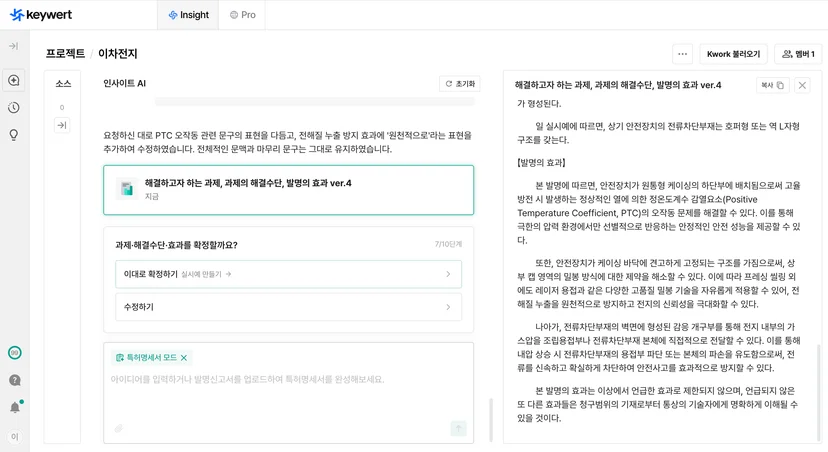This screenshot has height=452, width=828.
Task: Click the document icon in ver.4 card
Action: 127,189
